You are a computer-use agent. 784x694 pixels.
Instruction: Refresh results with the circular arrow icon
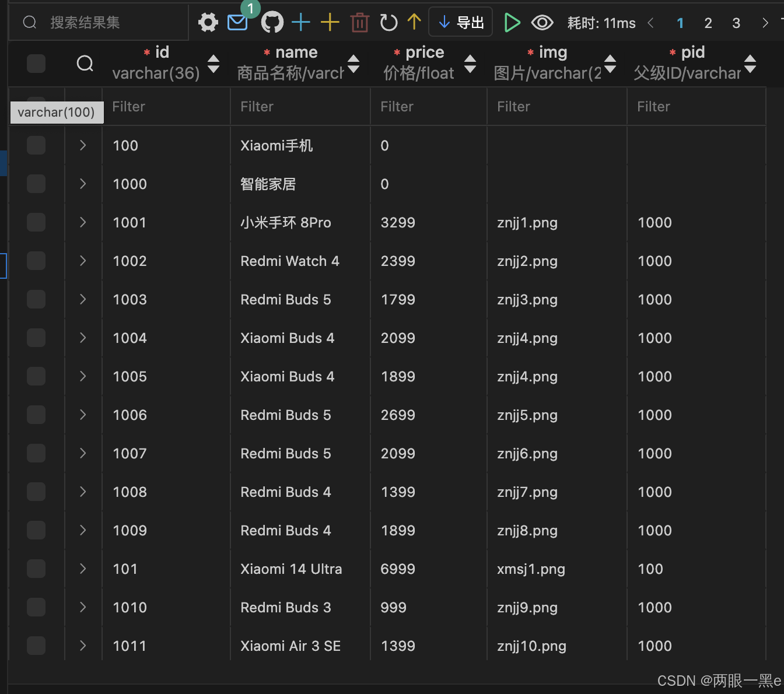pyautogui.click(x=388, y=23)
